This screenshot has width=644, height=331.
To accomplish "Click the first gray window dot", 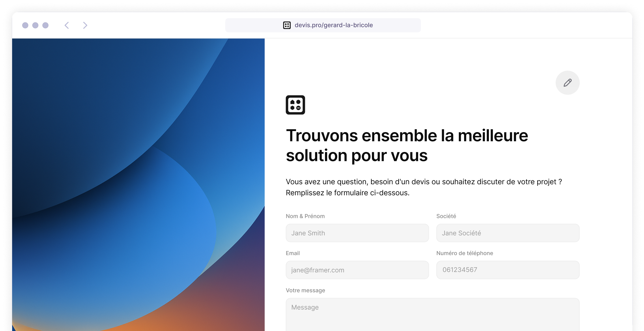I will click(x=25, y=25).
